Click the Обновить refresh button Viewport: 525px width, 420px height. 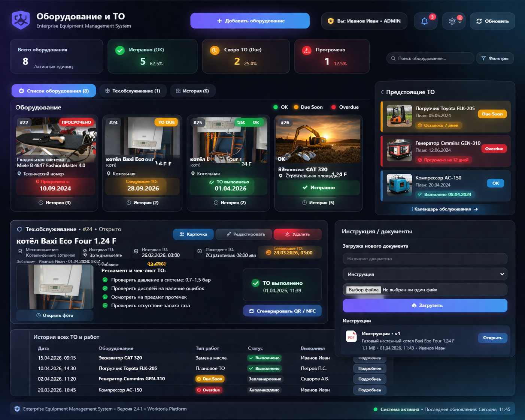[492, 21]
